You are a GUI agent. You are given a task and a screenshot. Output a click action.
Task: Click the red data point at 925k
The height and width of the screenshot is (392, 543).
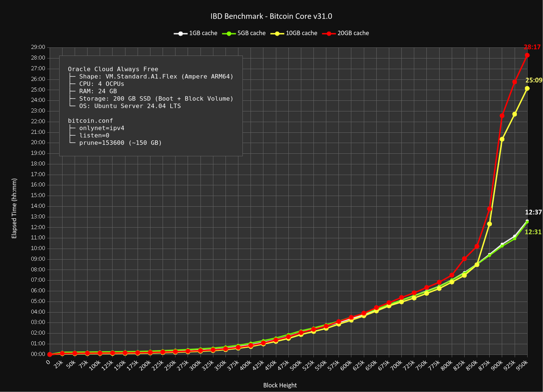click(514, 82)
